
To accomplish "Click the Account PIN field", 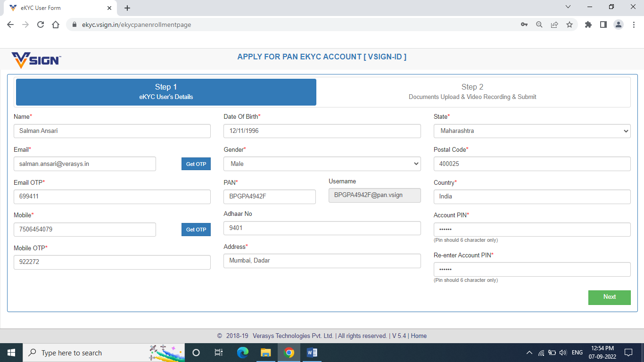I will click(x=532, y=230).
